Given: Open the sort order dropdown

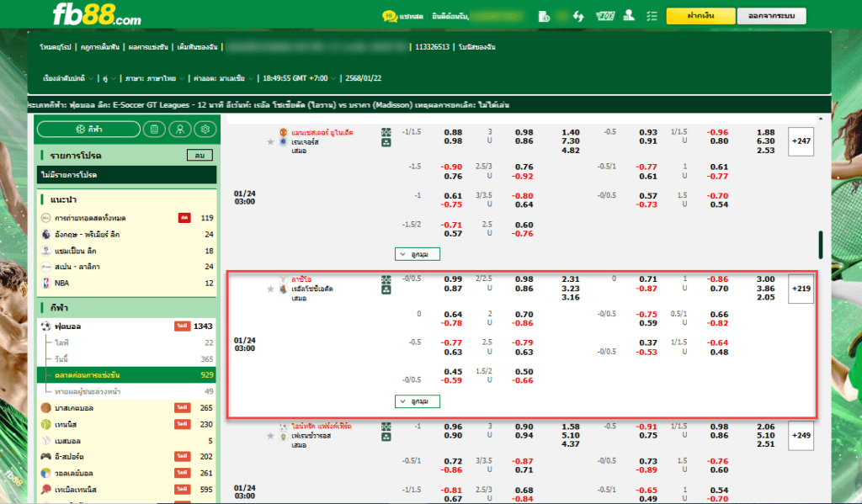Looking at the screenshot, I should tap(68, 78).
